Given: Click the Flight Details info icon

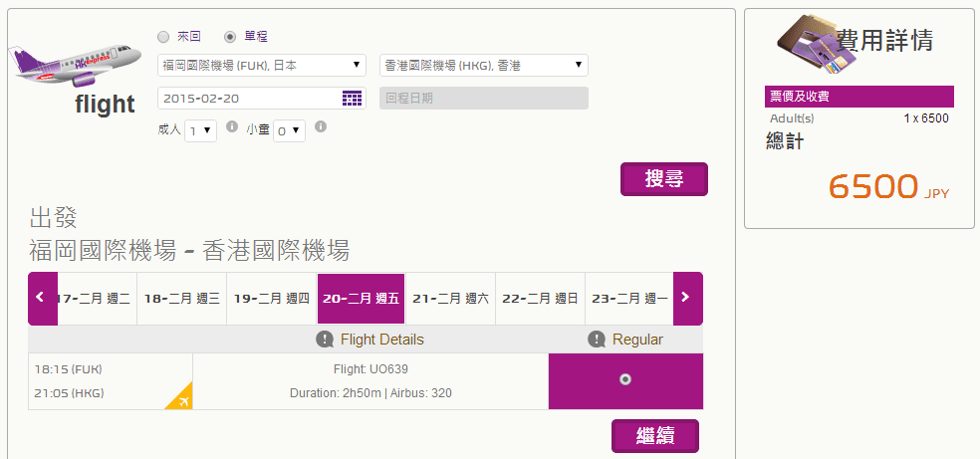Looking at the screenshot, I should coord(325,340).
